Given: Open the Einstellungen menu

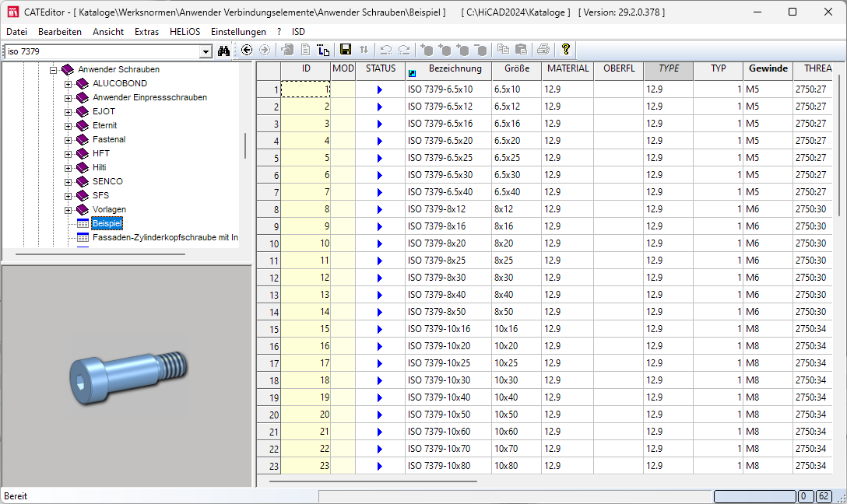Looking at the screenshot, I should coord(238,32).
